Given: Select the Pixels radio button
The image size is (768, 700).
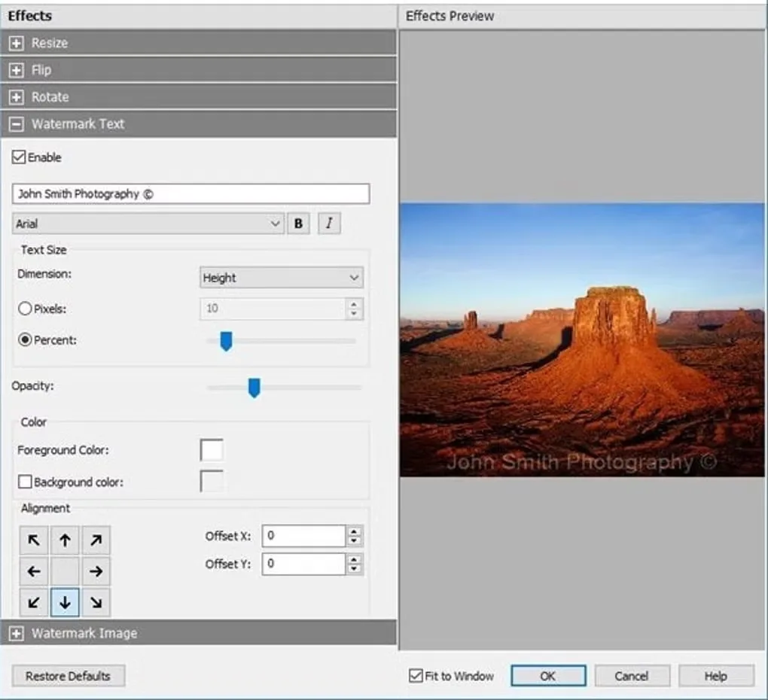Looking at the screenshot, I should pyautogui.click(x=25, y=309).
